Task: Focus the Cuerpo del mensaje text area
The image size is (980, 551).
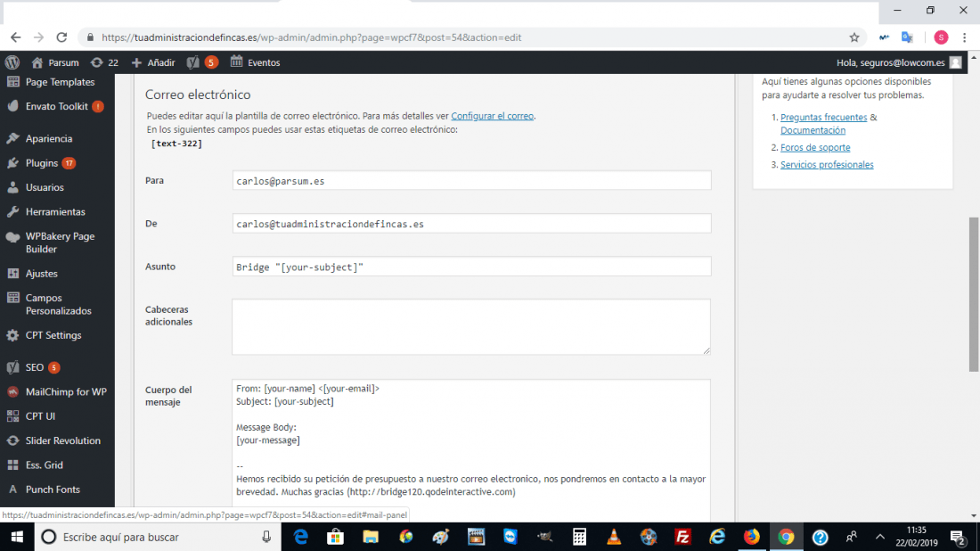Action: (471, 449)
